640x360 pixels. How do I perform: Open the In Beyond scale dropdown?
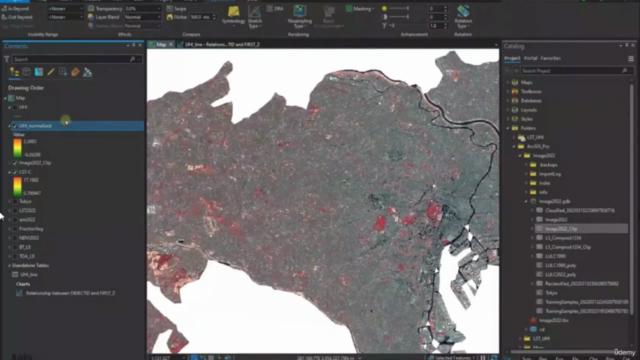(x=65, y=9)
